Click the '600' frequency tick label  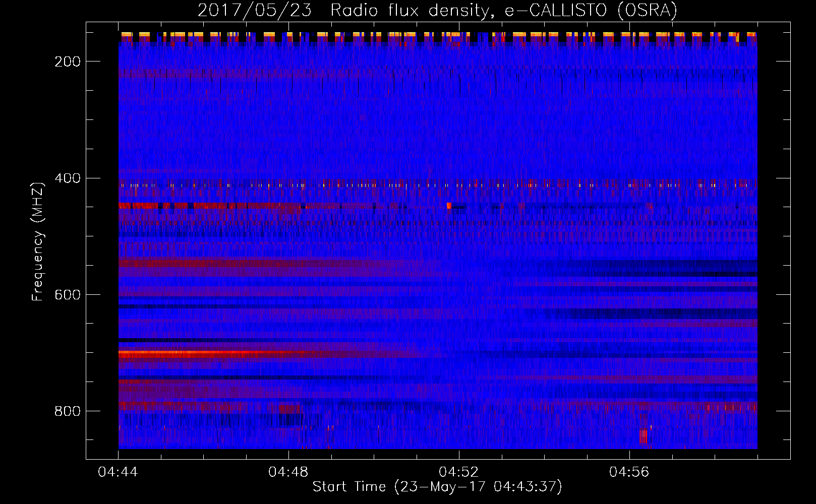(68, 295)
